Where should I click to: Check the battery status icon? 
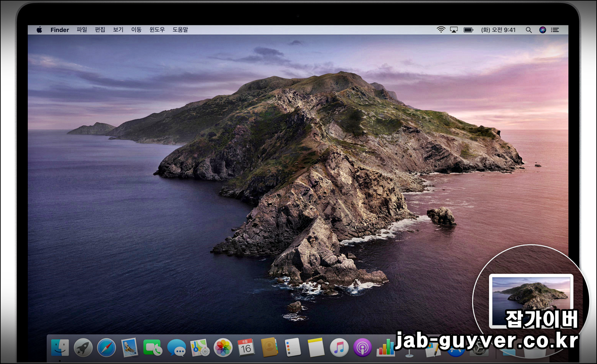click(x=468, y=30)
